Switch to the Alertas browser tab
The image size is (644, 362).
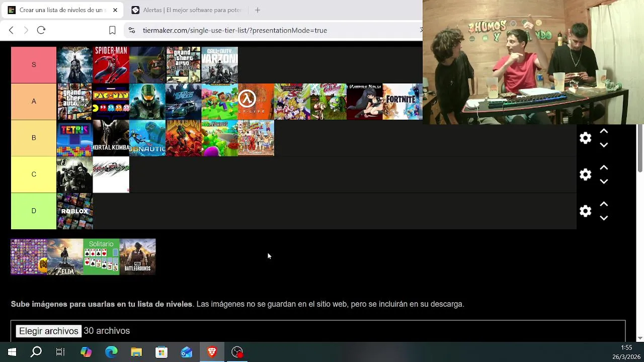[186, 10]
